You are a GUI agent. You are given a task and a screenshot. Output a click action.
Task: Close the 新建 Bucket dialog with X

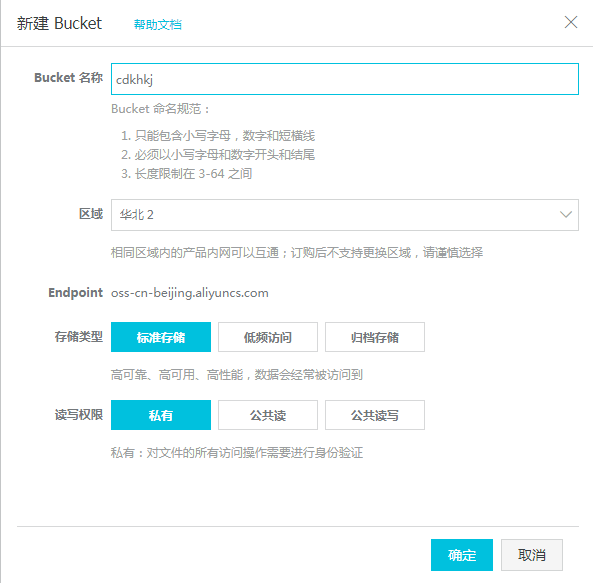tap(571, 22)
